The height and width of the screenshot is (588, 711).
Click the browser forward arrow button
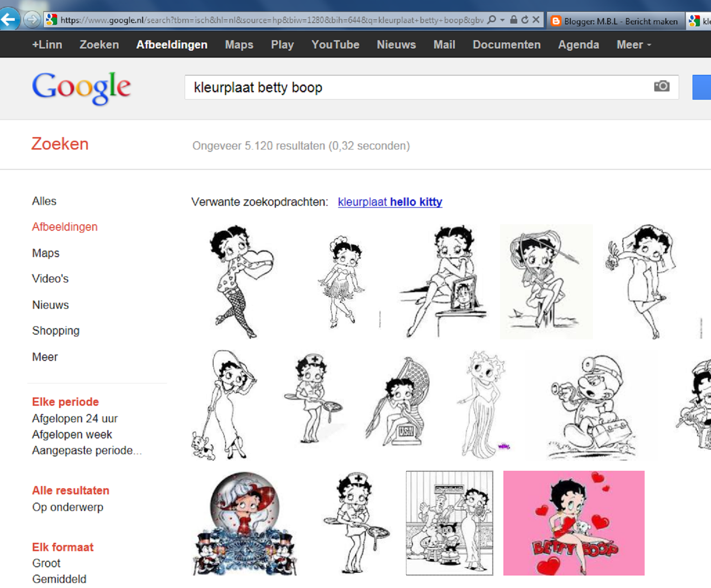point(31,20)
